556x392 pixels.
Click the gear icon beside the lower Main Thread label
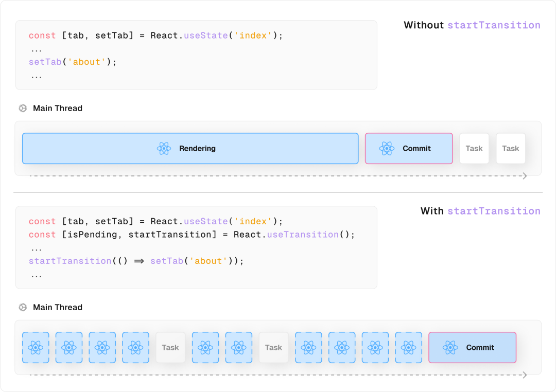coord(23,307)
